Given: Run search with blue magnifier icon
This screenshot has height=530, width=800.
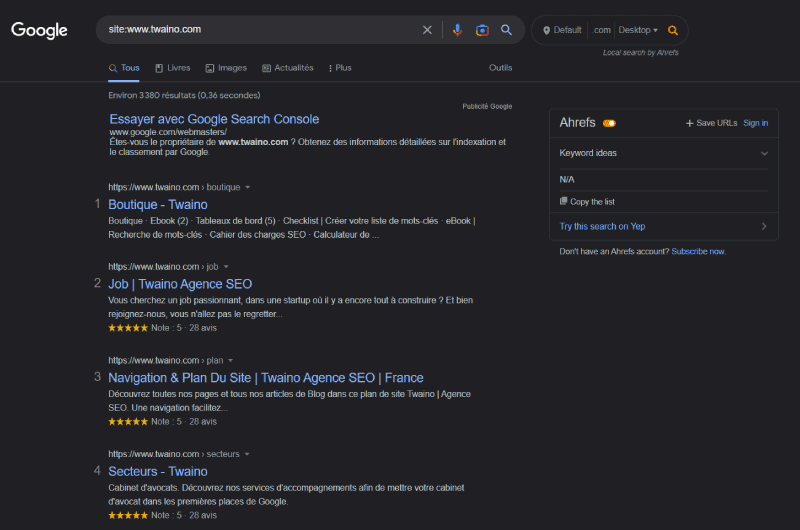Looking at the screenshot, I should pos(506,30).
